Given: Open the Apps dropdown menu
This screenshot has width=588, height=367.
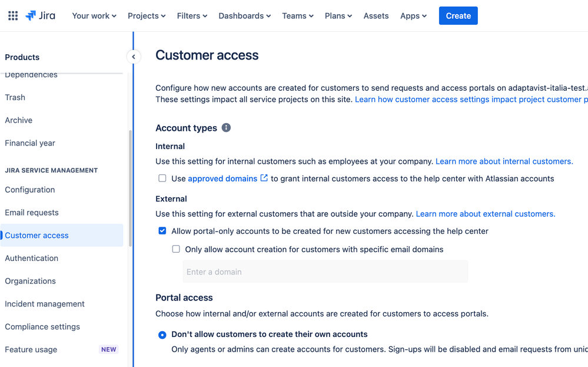Looking at the screenshot, I should 413,16.
